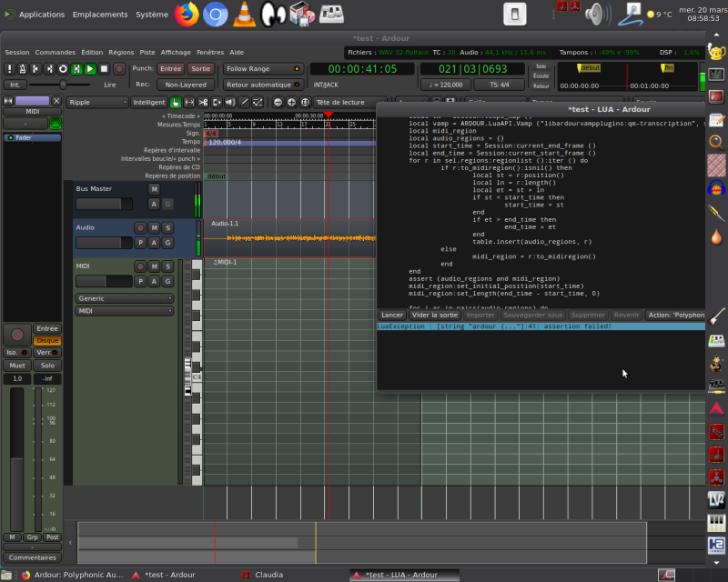Open Firefox from the top panel

click(x=187, y=14)
